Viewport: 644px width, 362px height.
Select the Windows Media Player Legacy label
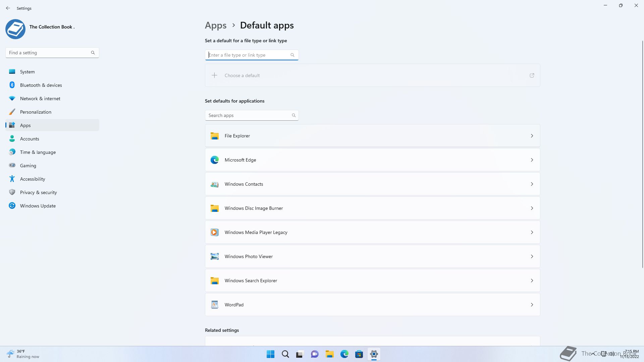256,232
